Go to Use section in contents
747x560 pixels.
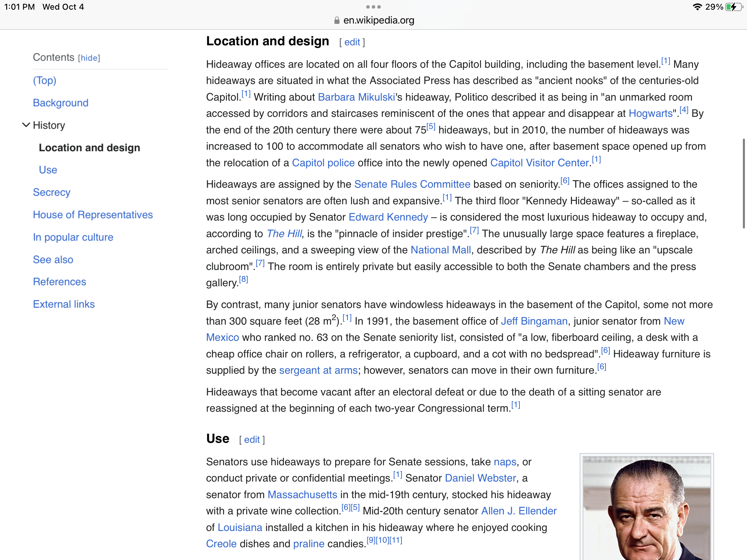tap(48, 170)
